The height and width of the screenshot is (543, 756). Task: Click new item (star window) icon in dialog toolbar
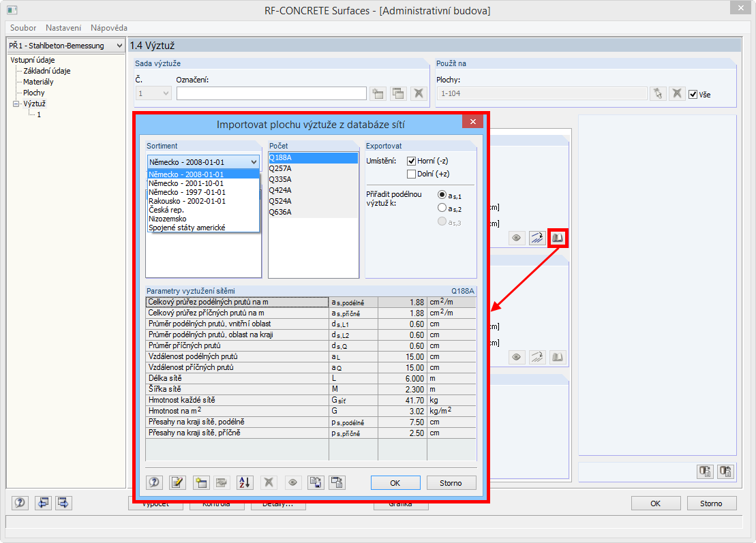201,482
